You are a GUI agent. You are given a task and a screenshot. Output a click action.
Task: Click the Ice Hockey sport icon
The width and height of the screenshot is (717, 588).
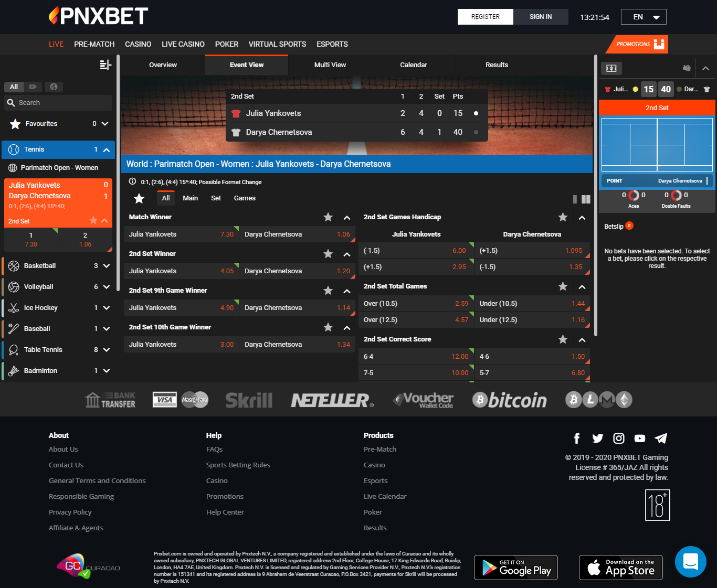pos(14,308)
